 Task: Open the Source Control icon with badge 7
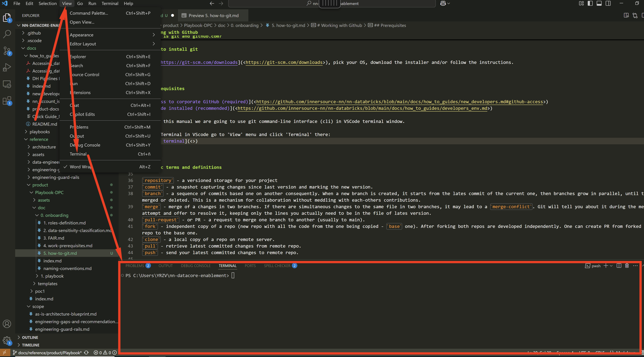7,51
